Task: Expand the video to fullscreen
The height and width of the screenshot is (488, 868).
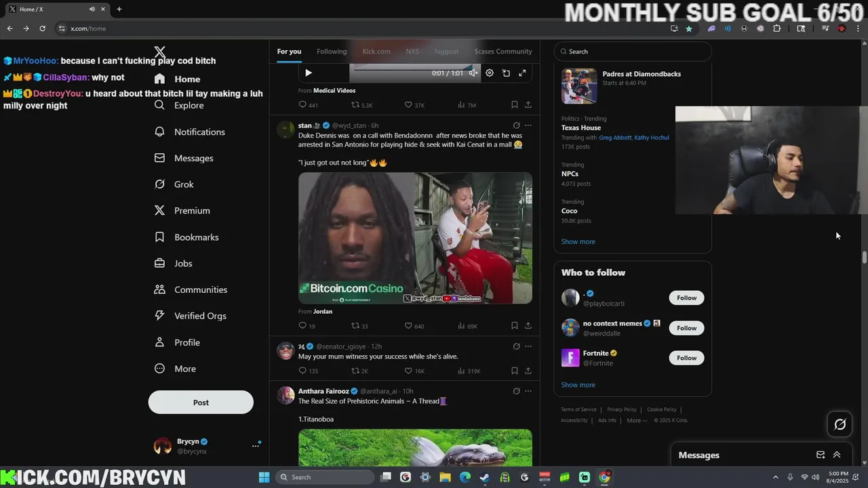Action: [x=522, y=73]
